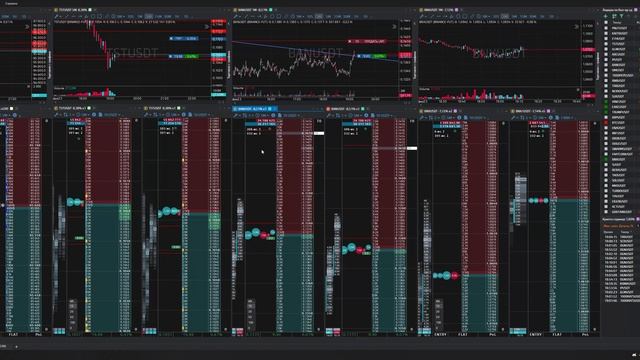Toggle the TSTUSDT checkbox in the watchlist
This screenshot has height=360, width=640.
pos(606,44)
